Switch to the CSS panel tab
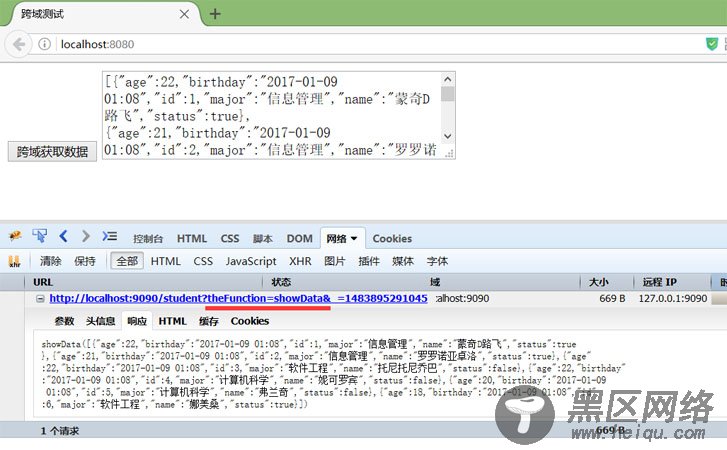727x450 pixels. [x=230, y=239]
